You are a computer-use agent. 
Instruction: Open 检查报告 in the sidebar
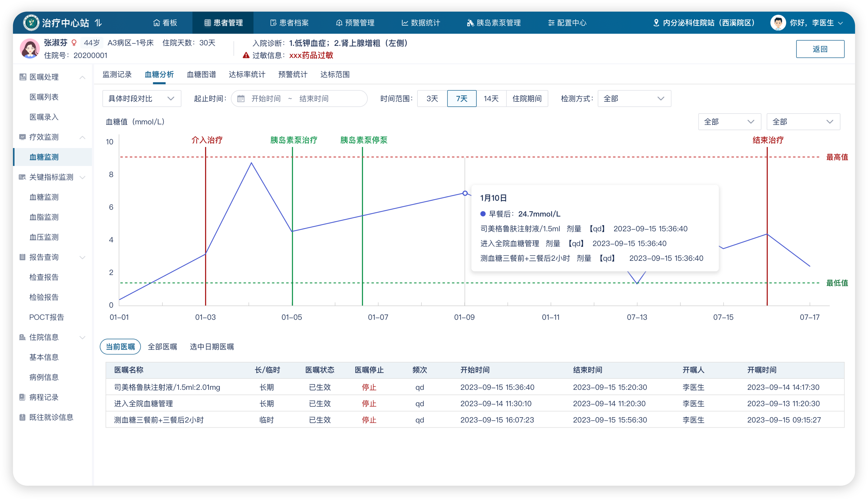click(44, 277)
